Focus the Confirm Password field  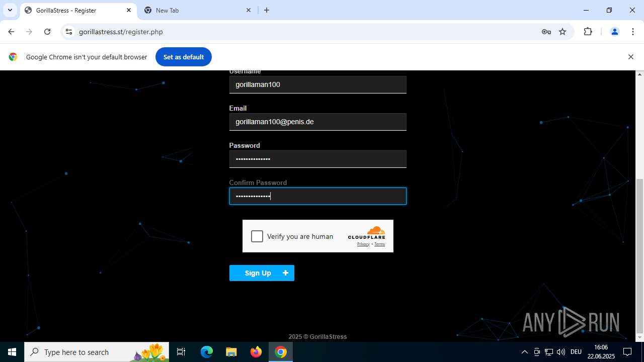[317, 196]
